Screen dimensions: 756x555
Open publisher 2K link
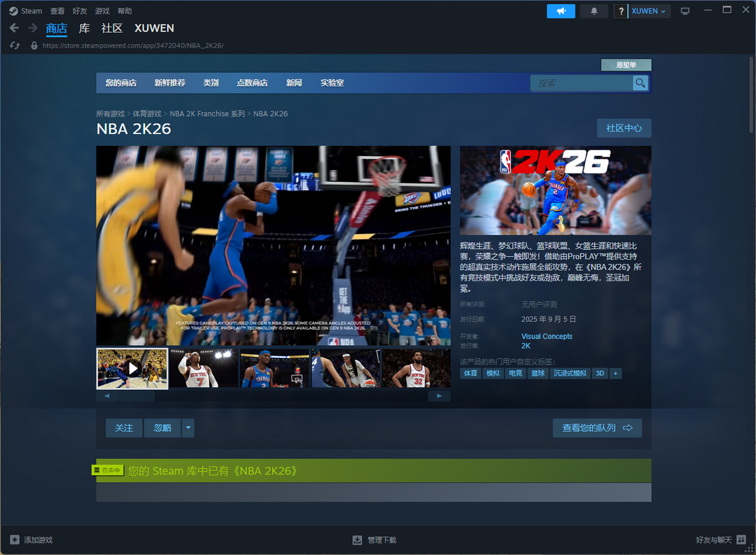click(x=526, y=346)
